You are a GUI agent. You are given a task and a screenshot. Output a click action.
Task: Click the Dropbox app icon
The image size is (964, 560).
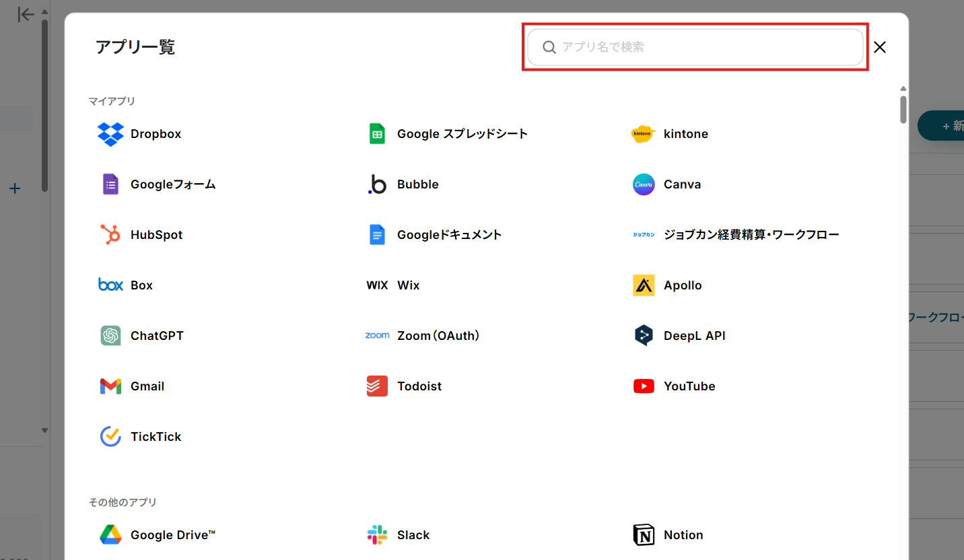[x=110, y=134]
